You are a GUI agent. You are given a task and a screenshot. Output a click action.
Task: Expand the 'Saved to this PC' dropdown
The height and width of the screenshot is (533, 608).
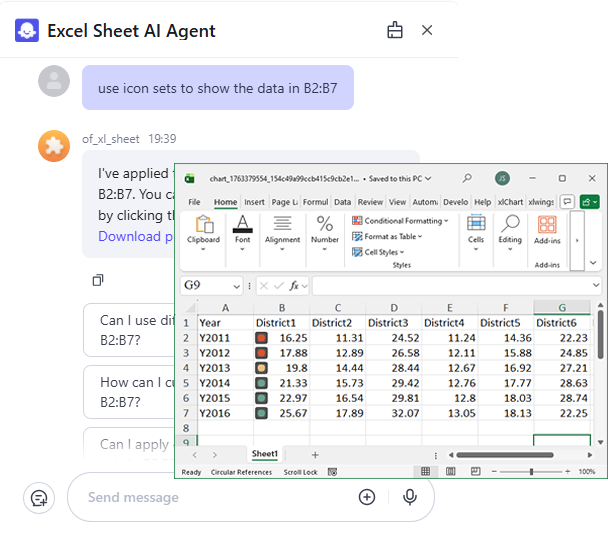428,179
